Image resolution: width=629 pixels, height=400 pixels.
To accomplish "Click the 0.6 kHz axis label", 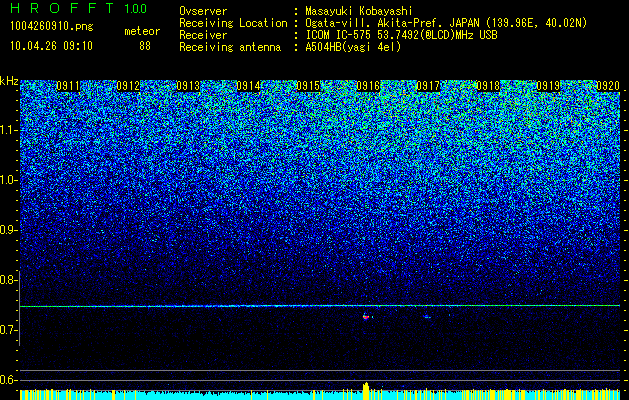I will point(8,380).
